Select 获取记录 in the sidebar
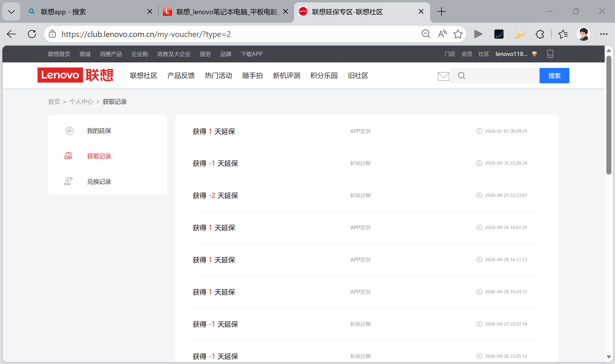Image resolution: width=615 pixels, height=364 pixels. 99,156
